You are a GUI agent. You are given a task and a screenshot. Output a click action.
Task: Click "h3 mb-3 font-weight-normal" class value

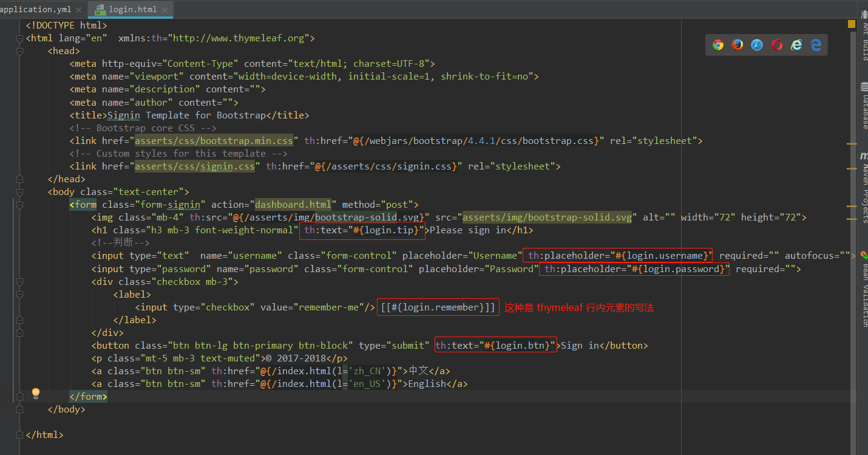[222, 230]
